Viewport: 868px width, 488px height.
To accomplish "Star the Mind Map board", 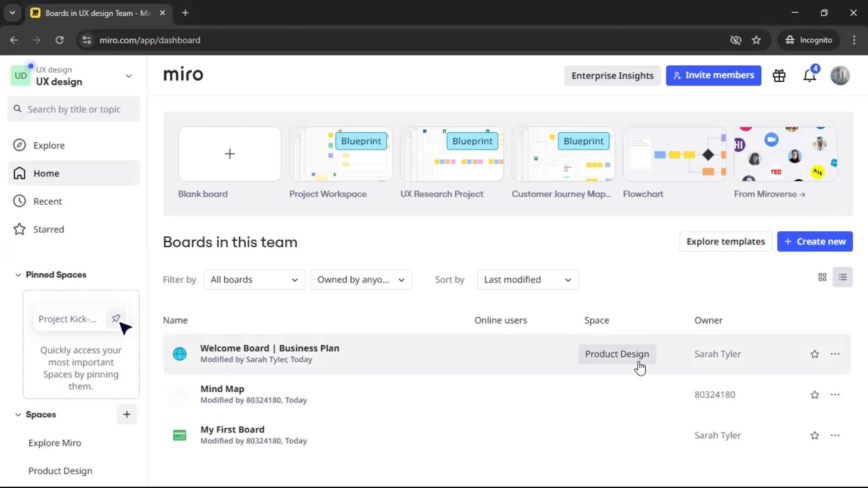I will (x=815, y=395).
